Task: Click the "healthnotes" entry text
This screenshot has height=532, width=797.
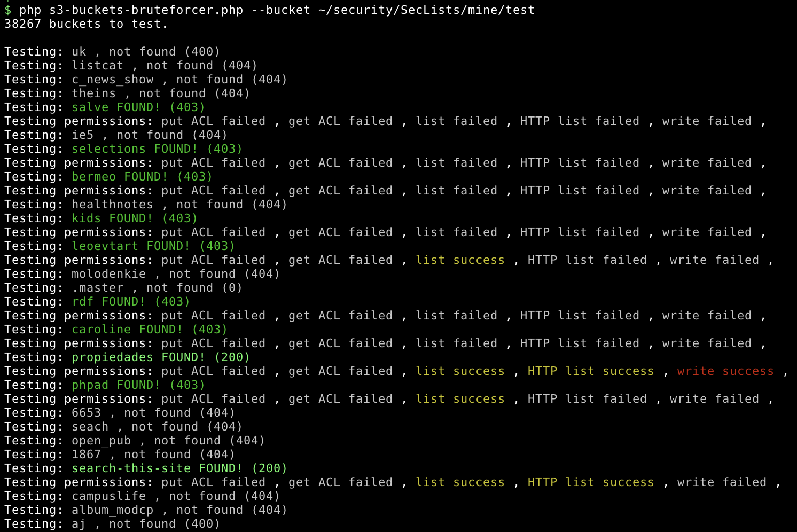Action: click(x=112, y=205)
